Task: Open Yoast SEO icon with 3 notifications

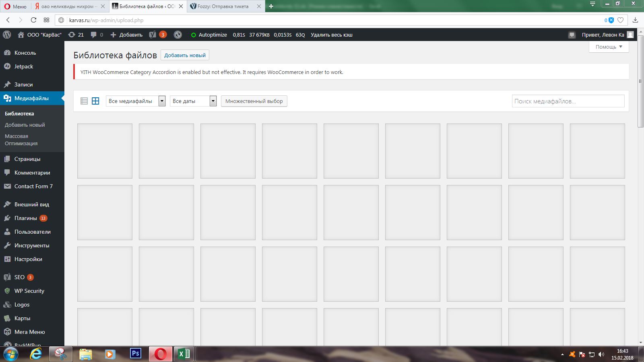Action: (x=158, y=35)
